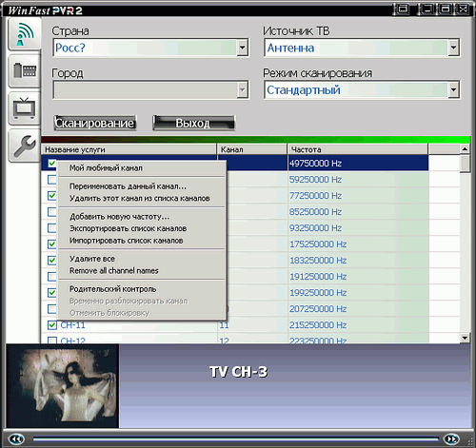
Task: Open the channel scan antenna tab
Action: (x=25, y=34)
